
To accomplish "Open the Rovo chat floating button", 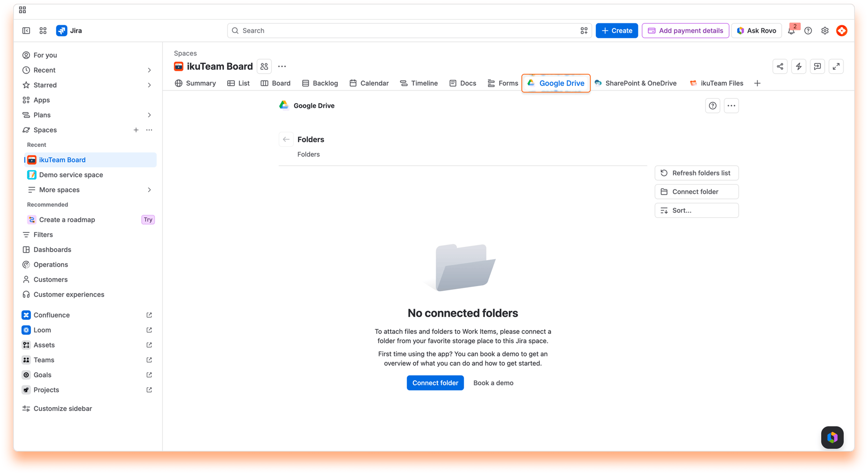I will click(832, 438).
